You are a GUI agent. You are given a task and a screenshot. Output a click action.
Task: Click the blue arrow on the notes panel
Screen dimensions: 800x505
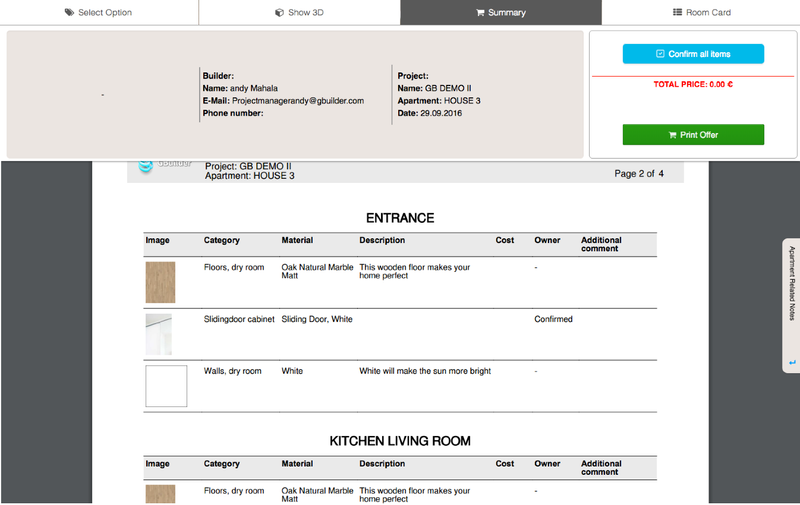(x=792, y=363)
